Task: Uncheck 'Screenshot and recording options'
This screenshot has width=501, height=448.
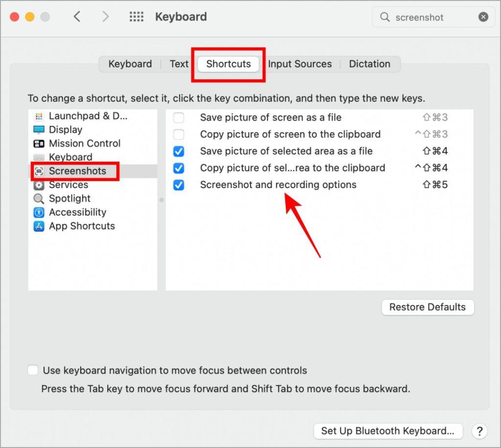Action: click(179, 185)
